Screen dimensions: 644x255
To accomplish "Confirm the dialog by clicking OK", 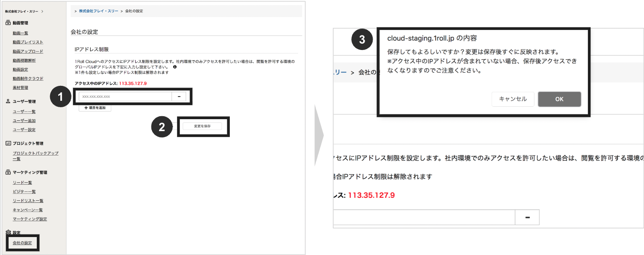I will coord(559,99).
